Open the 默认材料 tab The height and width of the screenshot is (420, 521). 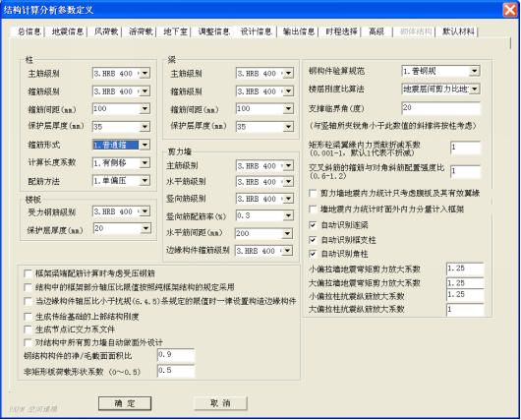(x=458, y=31)
